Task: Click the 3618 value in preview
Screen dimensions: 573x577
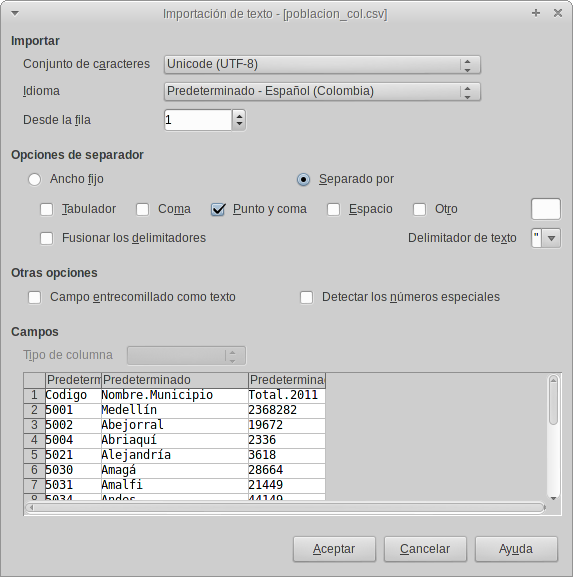Action: point(287,456)
